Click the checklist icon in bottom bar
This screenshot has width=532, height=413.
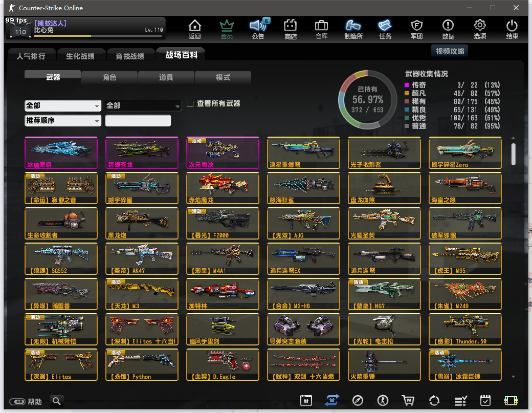tap(460, 401)
